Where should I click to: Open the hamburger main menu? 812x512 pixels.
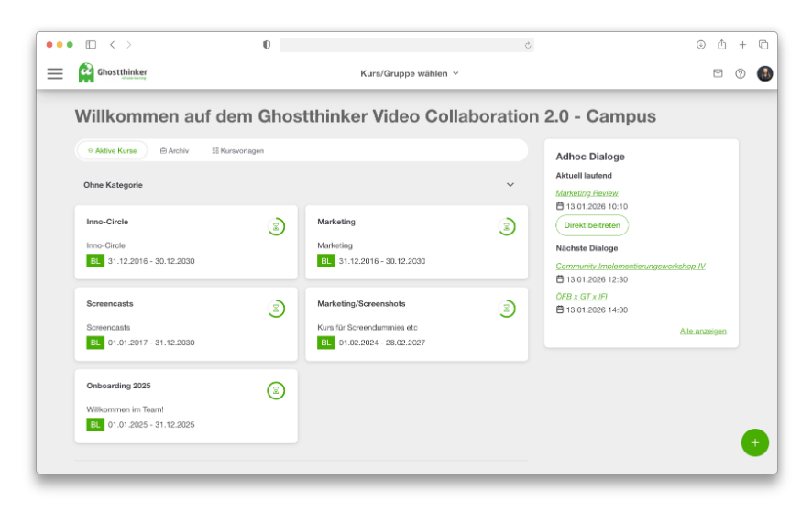pos(55,73)
